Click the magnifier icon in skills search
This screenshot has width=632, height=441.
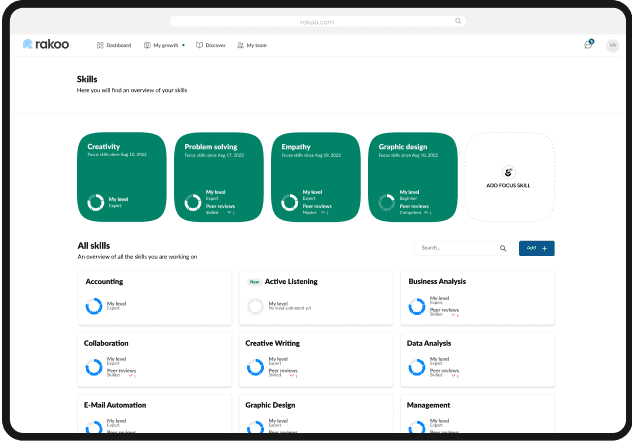[x=503, y=248]
